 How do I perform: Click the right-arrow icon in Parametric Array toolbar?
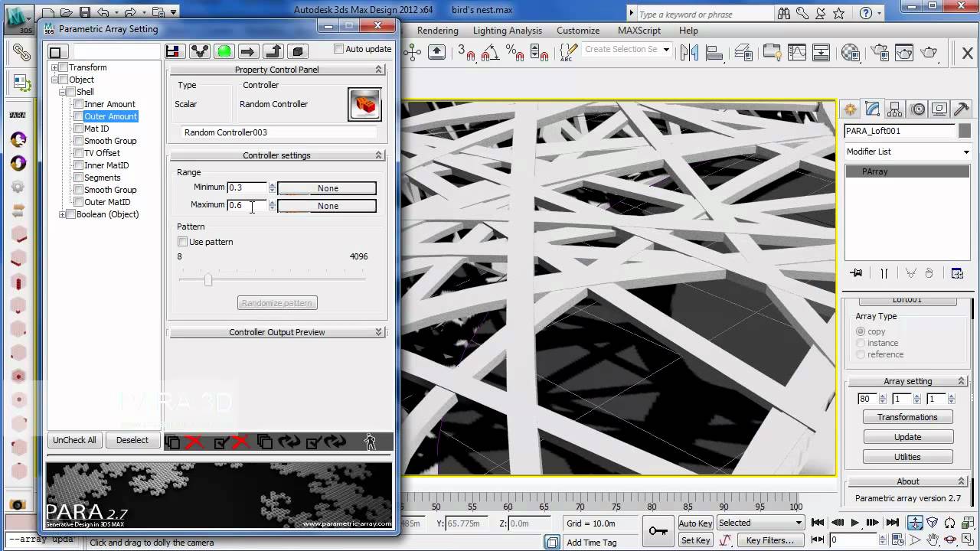pyautogui.click(x=247, y=51)
